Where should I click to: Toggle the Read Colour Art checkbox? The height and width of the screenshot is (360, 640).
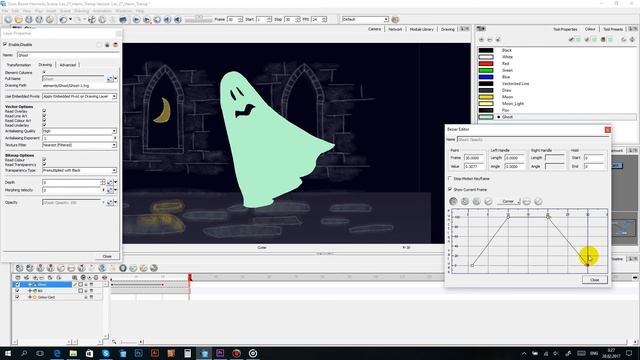click(x=44, y=120)
